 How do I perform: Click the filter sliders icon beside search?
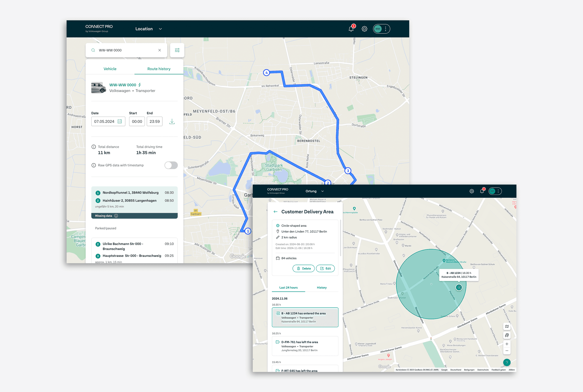pyautogui.click(x=177, y=50)
